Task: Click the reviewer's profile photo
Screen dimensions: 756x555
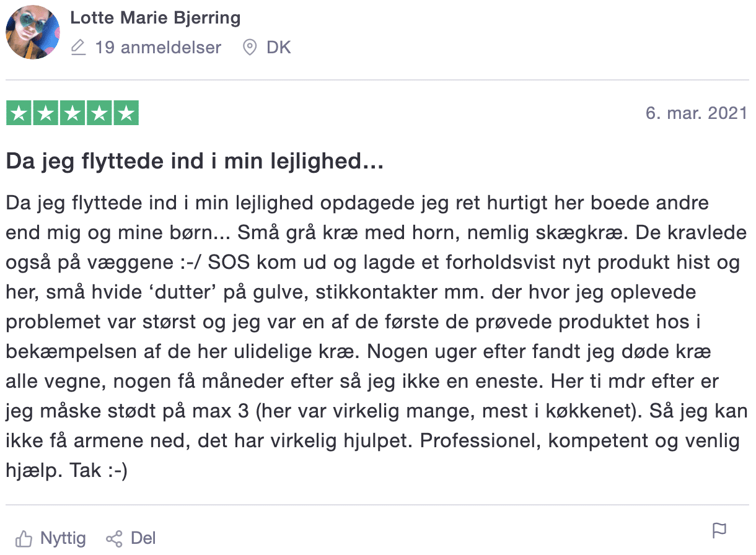Action: click(x=32, y=32)
